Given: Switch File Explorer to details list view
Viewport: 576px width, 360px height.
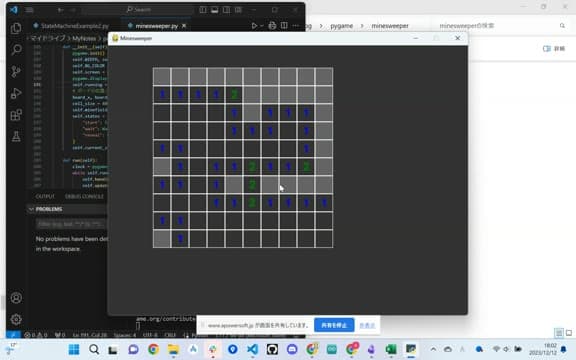Looking at the screenshot, I should 559,333.
